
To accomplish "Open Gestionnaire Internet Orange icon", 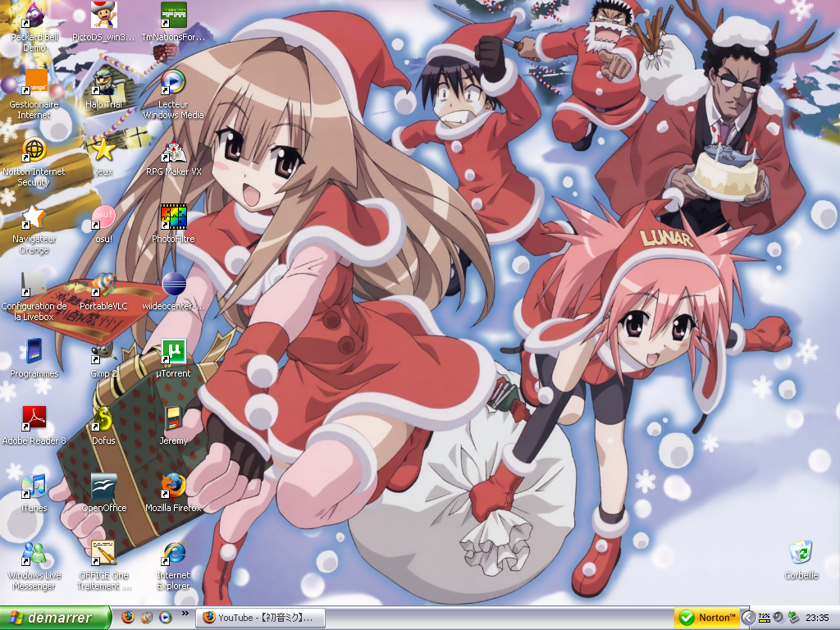I will point(34,94).
